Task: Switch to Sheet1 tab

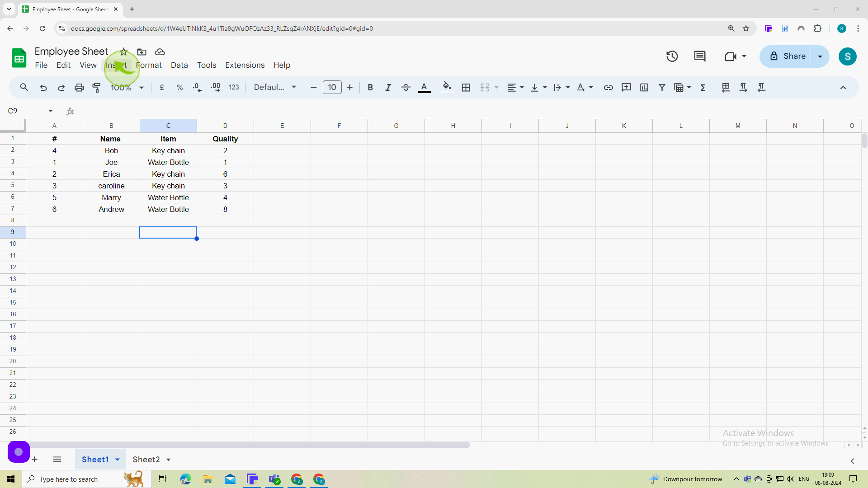Action: [95, 460]
